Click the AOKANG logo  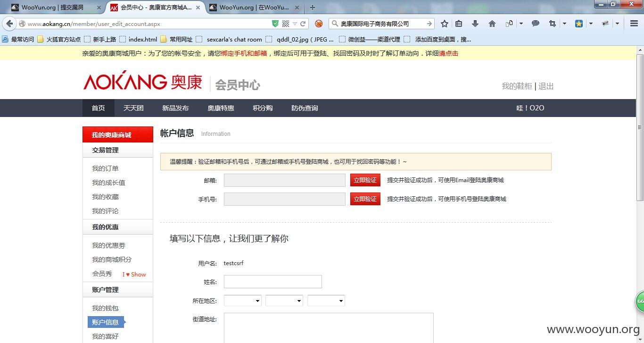143,81
